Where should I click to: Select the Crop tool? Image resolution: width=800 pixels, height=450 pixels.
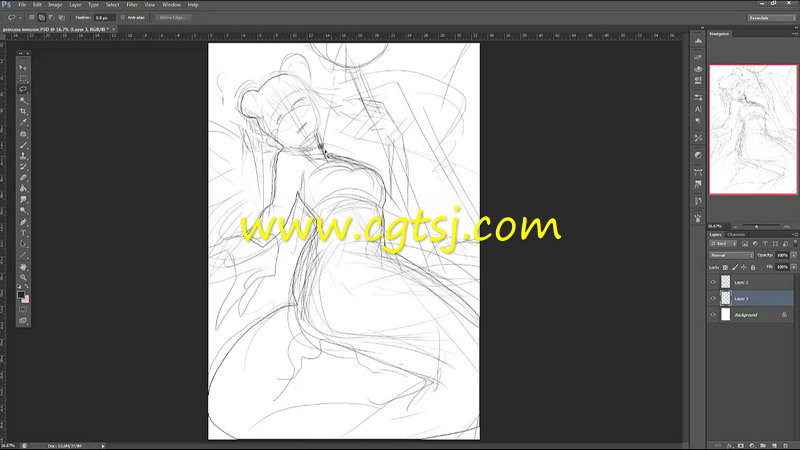coord(23,111)
